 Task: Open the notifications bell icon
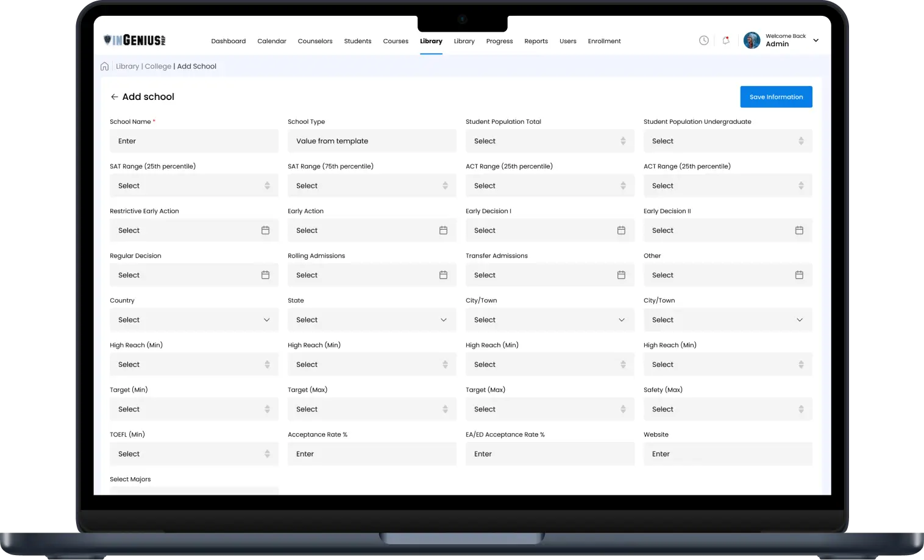coord(725,41)
